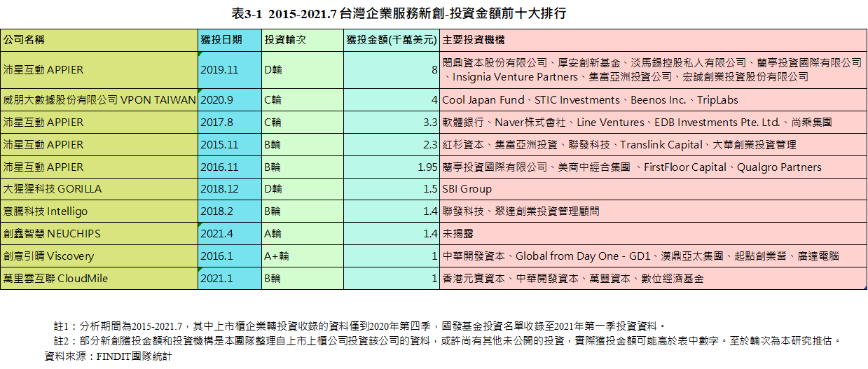This screenshot has width=868, height=369.
Task: Click the date cell 2020.9
Action: (x=230, y=100)
